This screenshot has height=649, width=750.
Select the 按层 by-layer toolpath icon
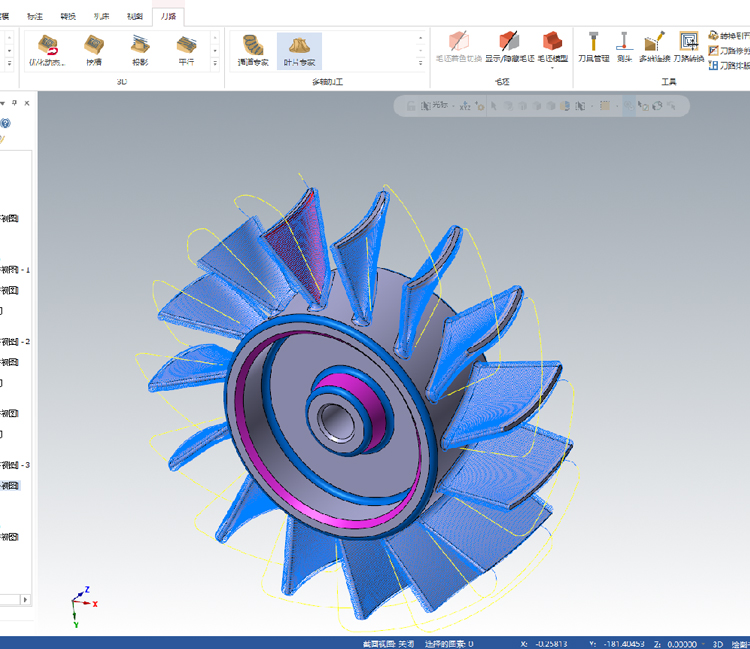click(94, 51)
